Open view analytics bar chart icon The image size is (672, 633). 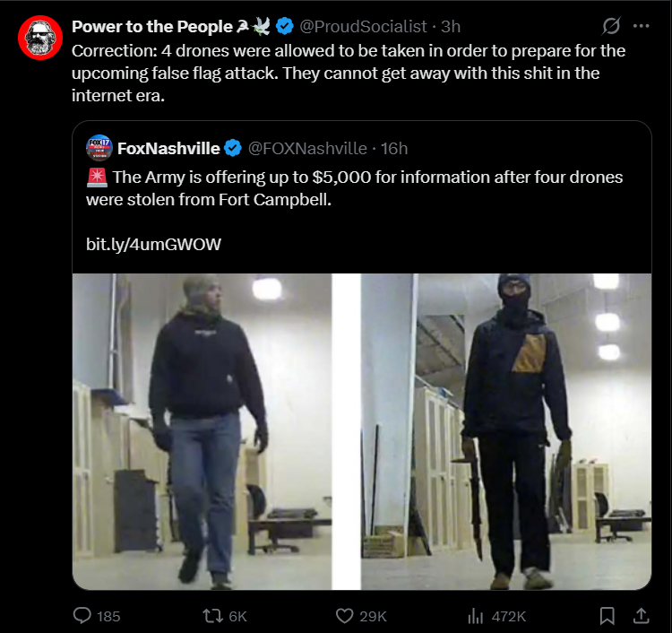coord(475,616)
